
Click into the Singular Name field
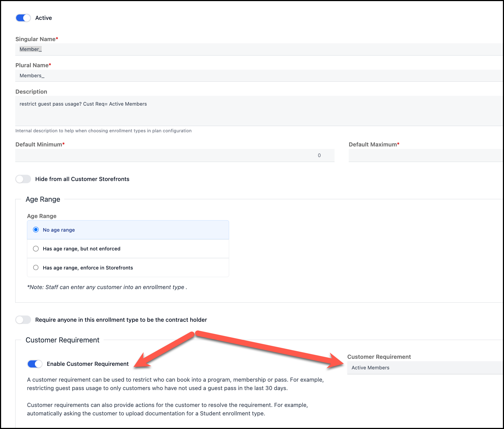point(245,49)
